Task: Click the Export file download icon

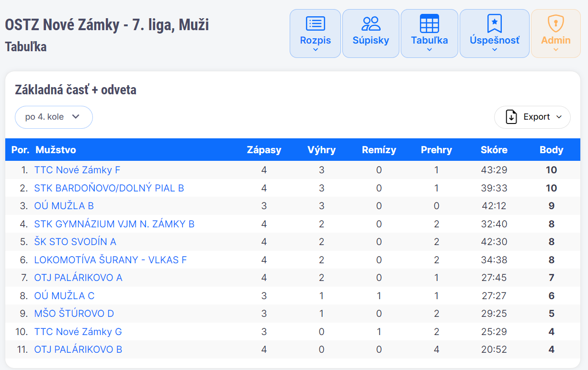Action: 511,117
